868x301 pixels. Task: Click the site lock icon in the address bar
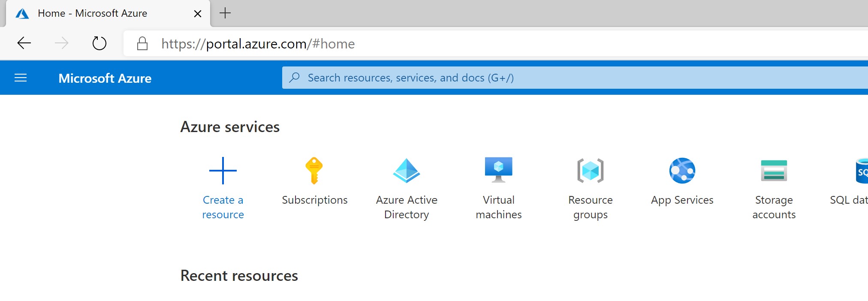[142, 43]
